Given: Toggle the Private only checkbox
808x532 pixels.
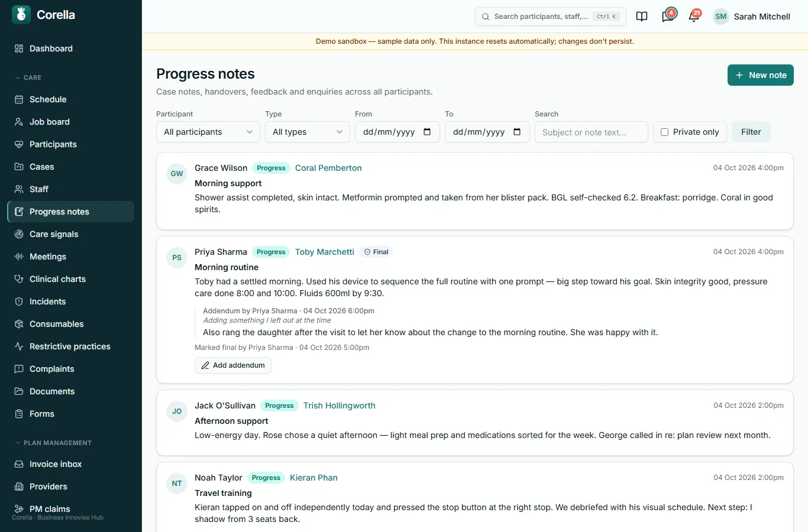Looking at the screenshot, I should click(x=664, y=132).
